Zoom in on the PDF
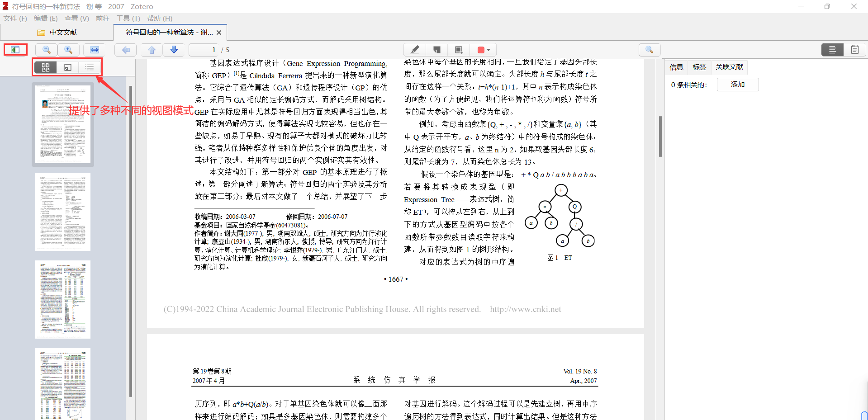 pos(68,50)
